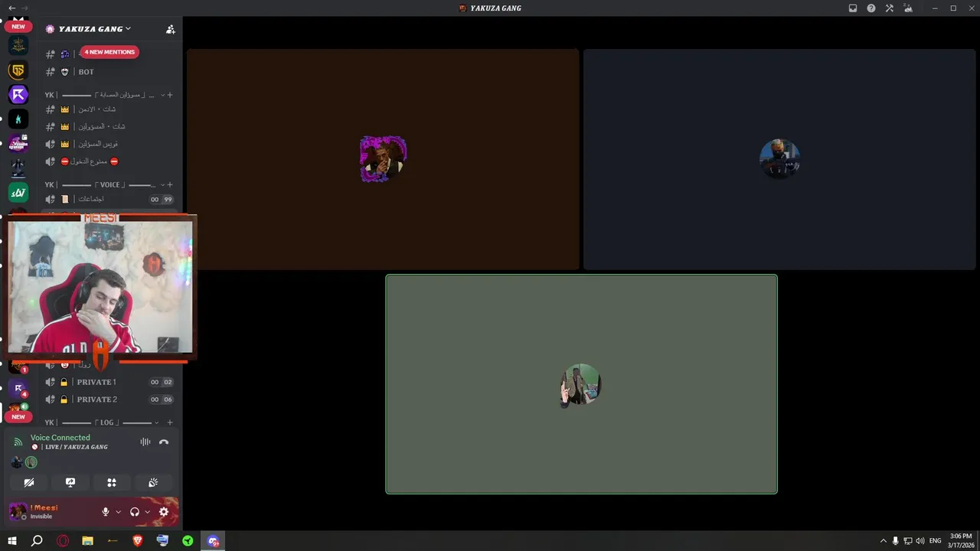Open the green circular app in the taskbar
980x551 pixels.
[x=188, y=541]
